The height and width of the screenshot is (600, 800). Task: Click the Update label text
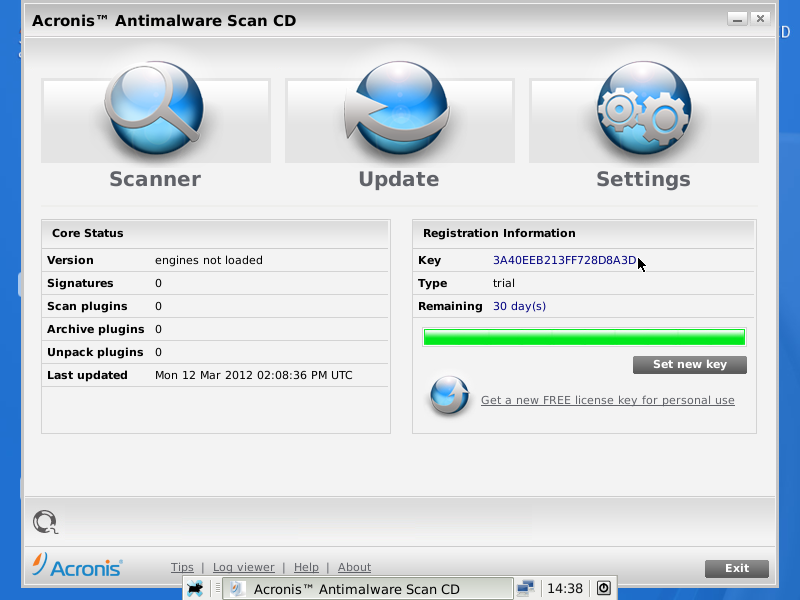(398, 179)
